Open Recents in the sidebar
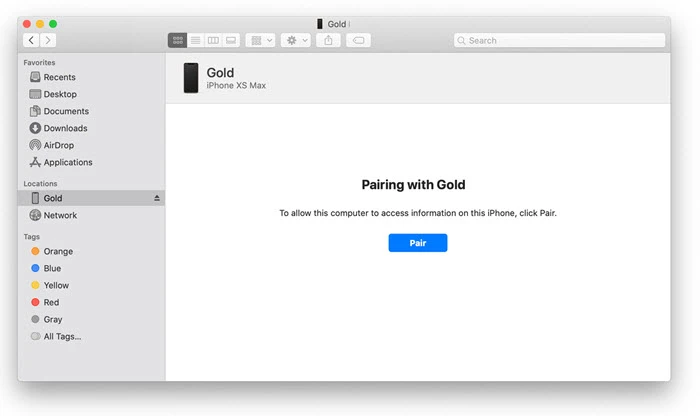This screenshot has width=700, height=416. click(x=59, y=77)
